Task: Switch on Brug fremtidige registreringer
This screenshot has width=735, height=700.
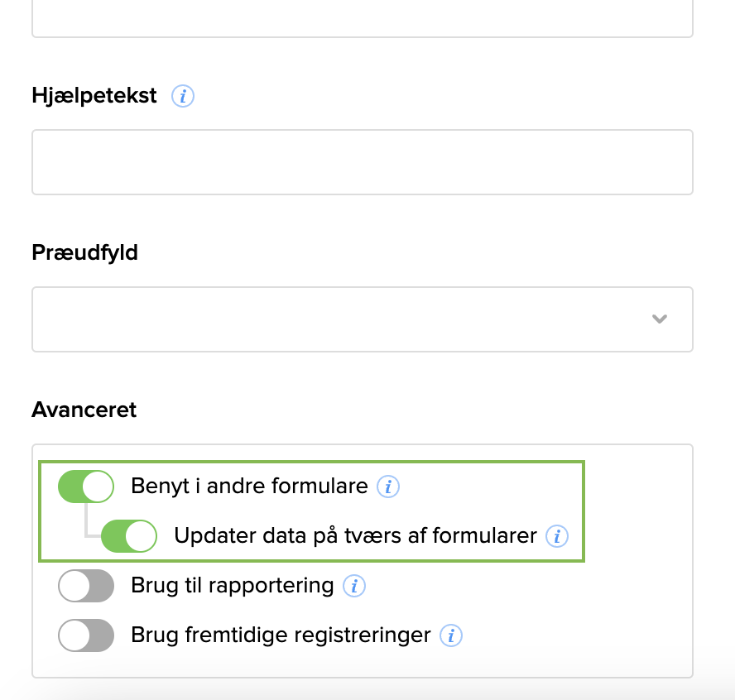Action: coord(86,635)
